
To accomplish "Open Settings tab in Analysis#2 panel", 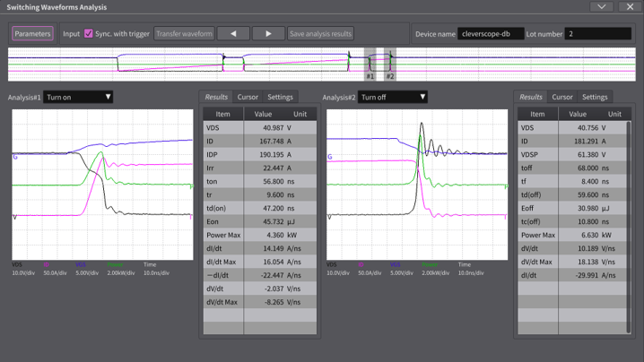I will pyautogui.click(x=595, y=97).
